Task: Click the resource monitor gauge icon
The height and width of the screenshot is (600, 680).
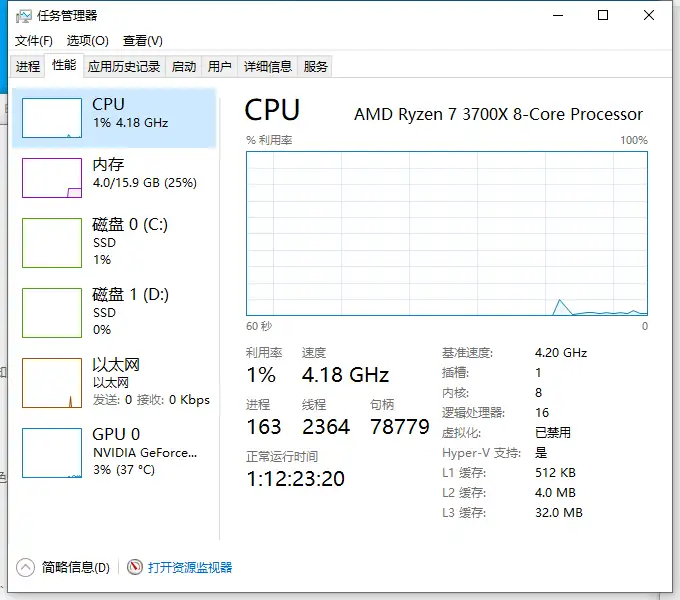Action: pos(135,567)
